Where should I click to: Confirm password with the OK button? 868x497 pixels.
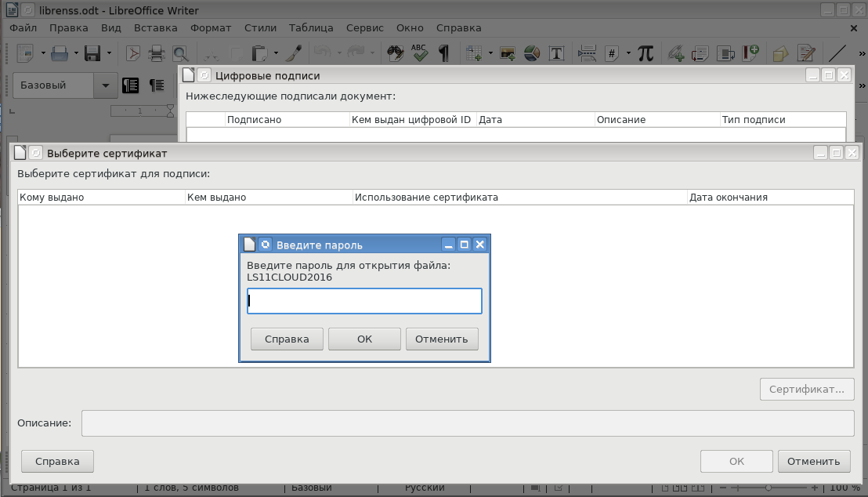point(364,339)
